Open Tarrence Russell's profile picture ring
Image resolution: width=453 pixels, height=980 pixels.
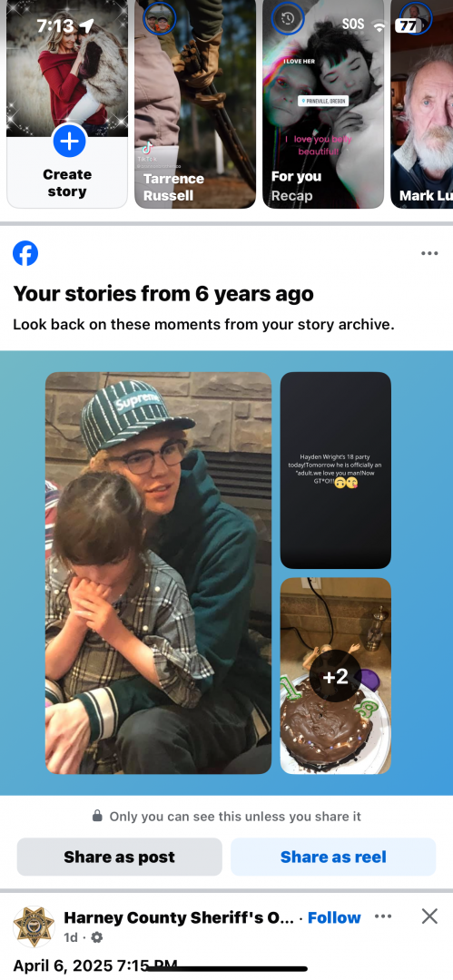(x=159, y=19)
